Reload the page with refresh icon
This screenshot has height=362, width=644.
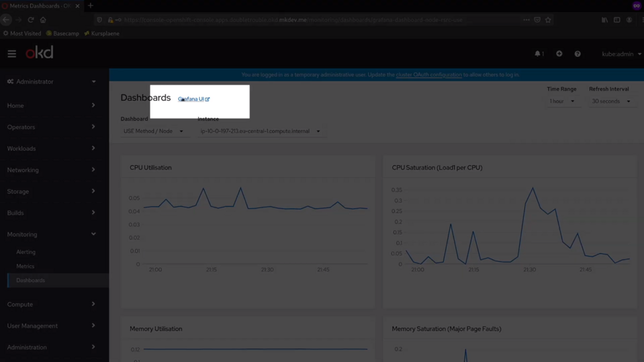[31, 19]
